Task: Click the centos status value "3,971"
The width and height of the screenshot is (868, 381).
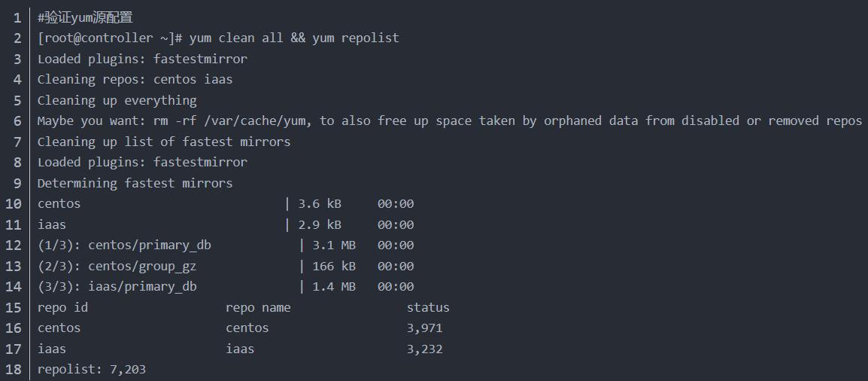Action: coord(425,328)
